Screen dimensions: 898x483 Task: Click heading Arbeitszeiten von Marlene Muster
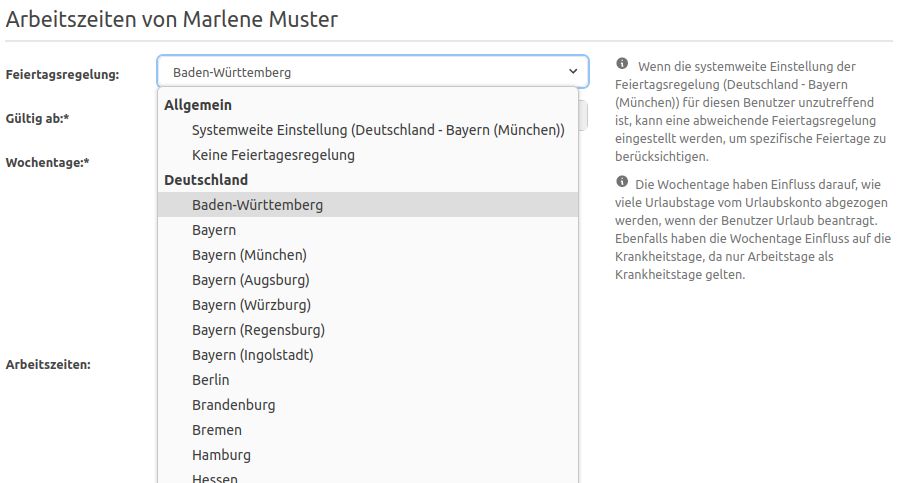[x=172, y=19]
